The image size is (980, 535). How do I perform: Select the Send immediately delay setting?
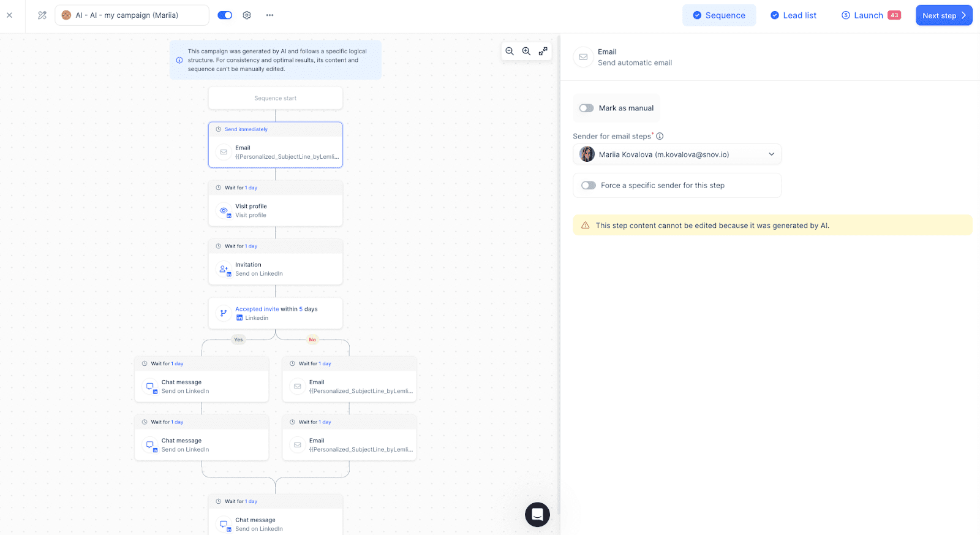click(x=246, y=129)
